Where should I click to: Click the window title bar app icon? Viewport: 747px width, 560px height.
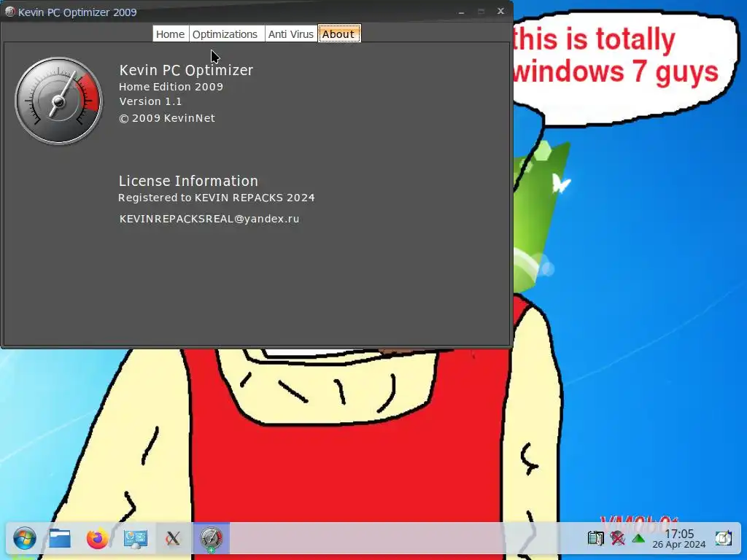(10, 12)
